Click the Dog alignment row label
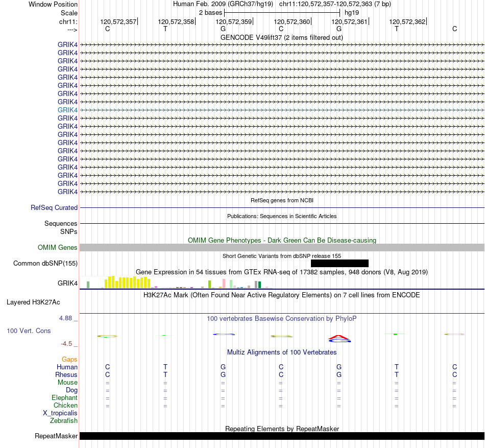This screenshot has width=485, height=448. [x=71, y=390]
